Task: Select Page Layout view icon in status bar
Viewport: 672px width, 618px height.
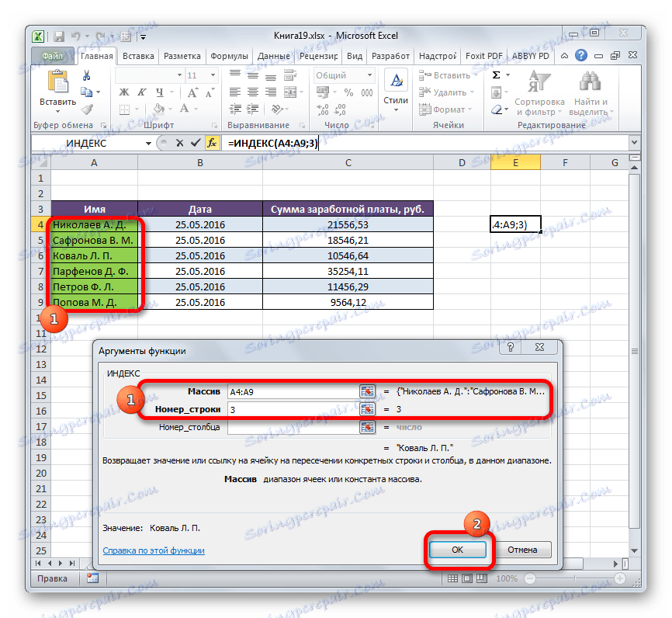Action: click(x=467, y=578)
